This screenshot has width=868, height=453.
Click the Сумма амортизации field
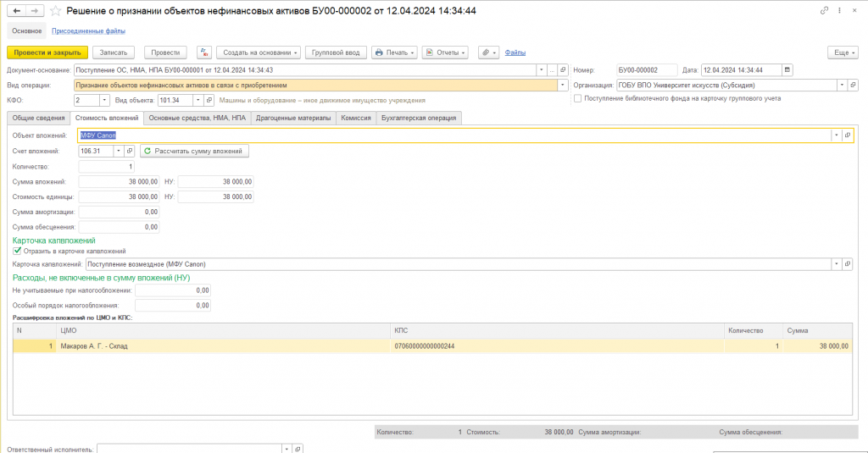(119, 212)
